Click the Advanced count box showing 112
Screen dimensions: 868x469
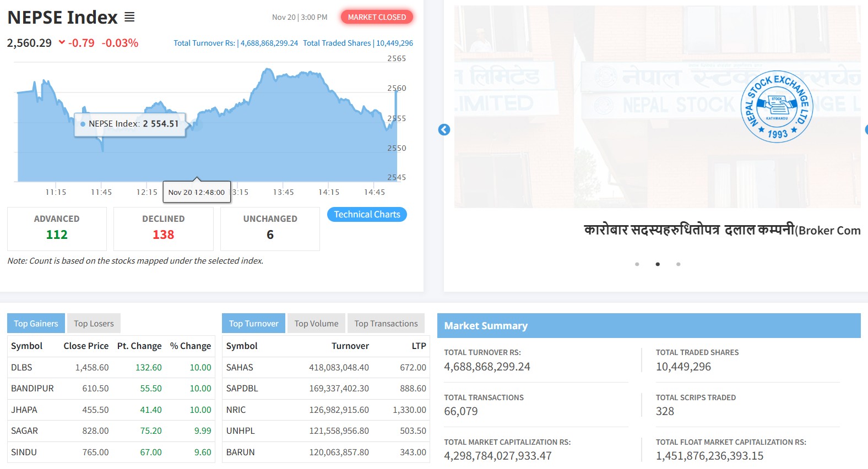coord(57,228)
